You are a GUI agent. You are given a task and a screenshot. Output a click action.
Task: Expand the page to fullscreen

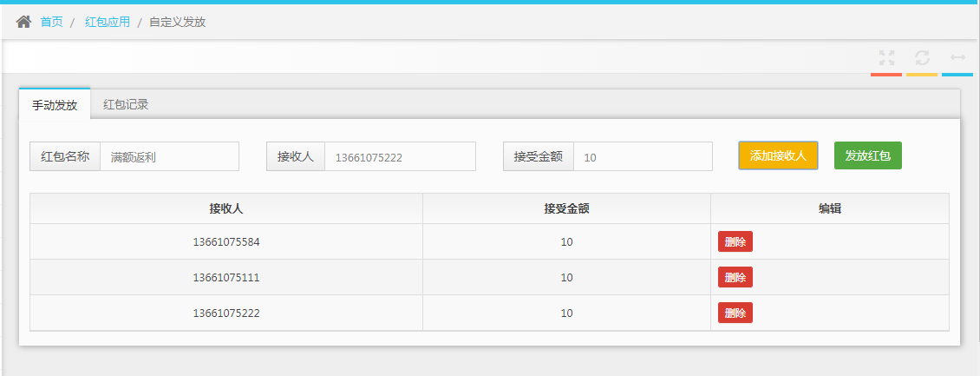(x=886, y=58)
